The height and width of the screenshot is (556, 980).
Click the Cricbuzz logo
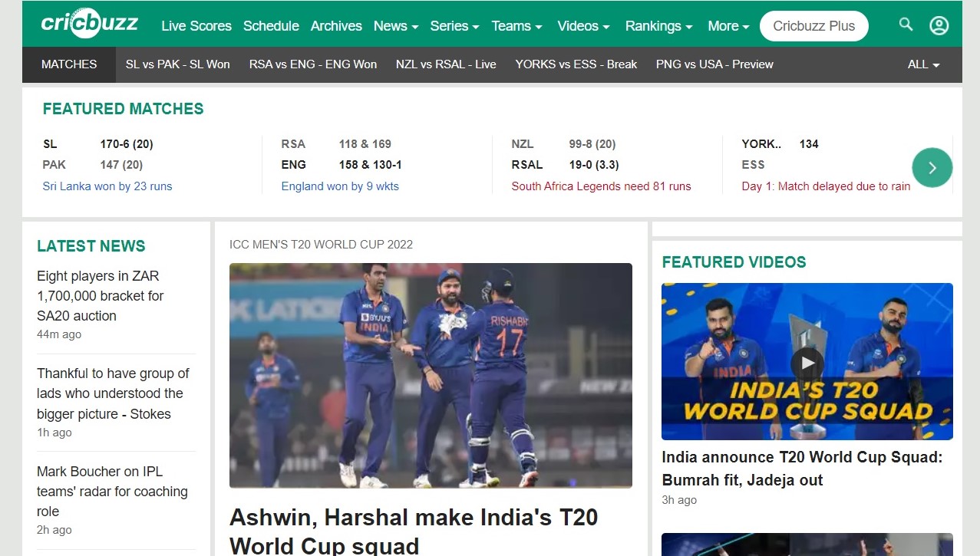90,24
